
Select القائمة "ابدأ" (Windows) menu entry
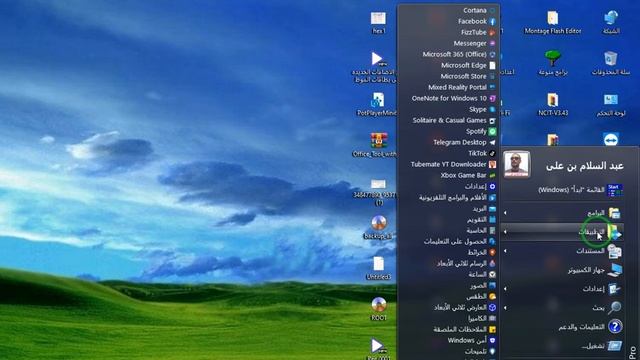point(563,190)
